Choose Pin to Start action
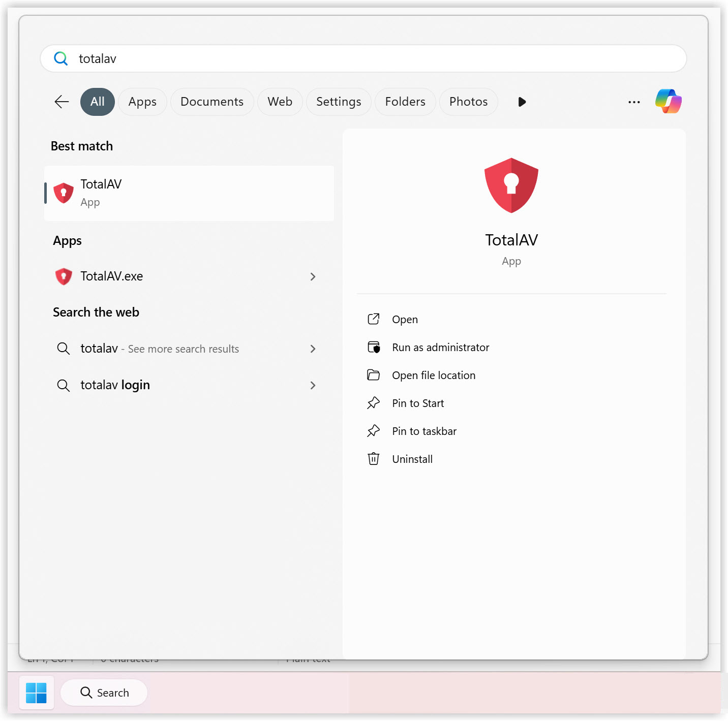Image resolution: width=728 pixels, height=721 pixels. [x=417, y=403]
